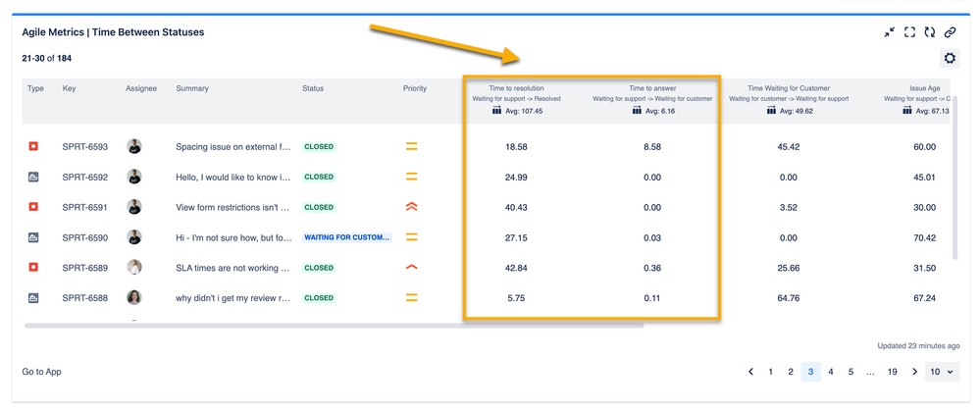
Task: Sort by the Key column header
Action: (69, 88)
